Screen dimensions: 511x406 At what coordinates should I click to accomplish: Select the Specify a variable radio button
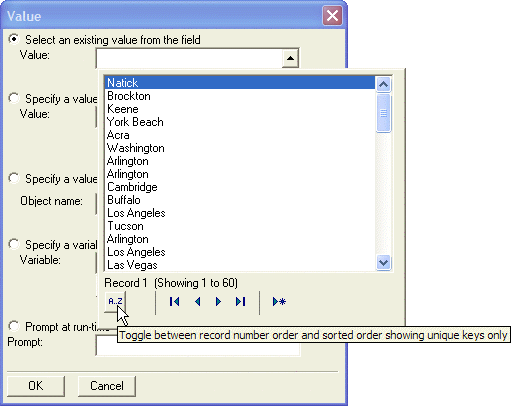click(x=14, y=244)
